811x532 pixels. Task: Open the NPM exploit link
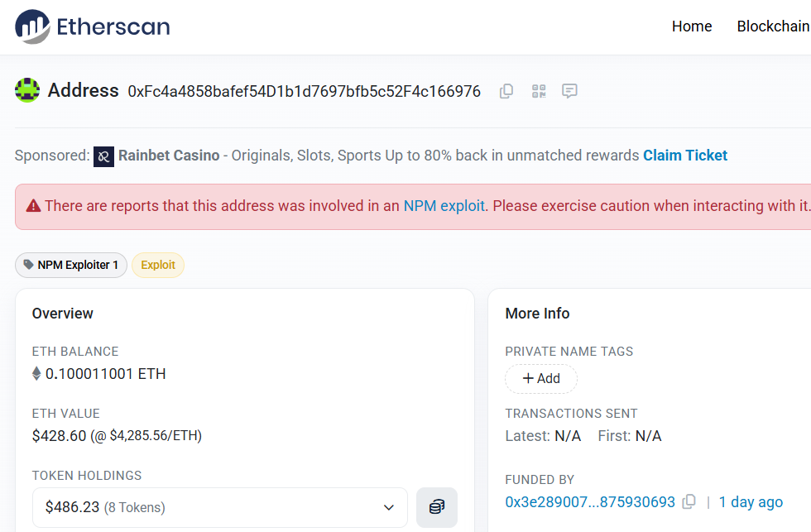click(444, 206)
